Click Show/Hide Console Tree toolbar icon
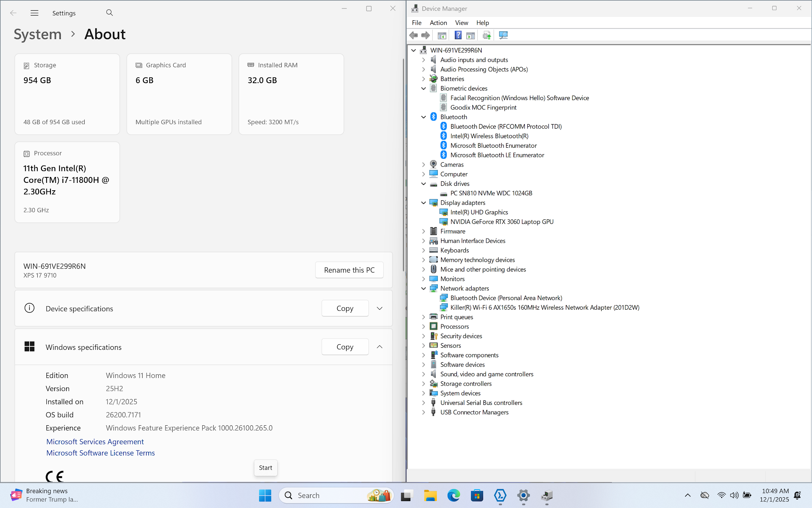 click(442, 35)
